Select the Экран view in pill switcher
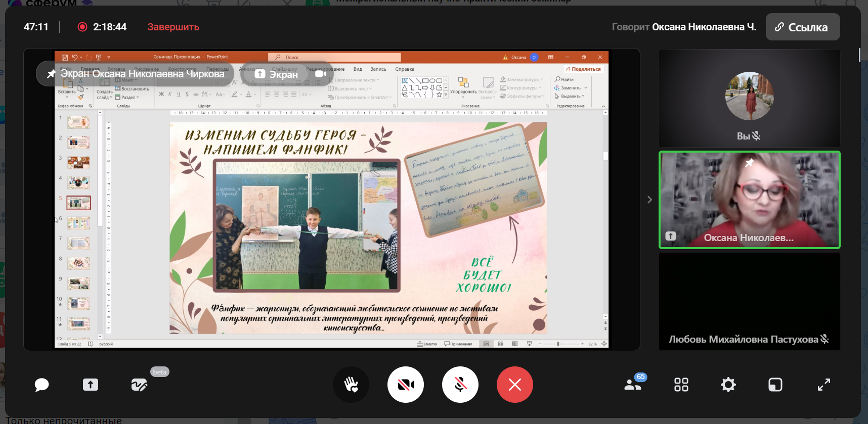The image size is (868, 424). pos(276,74)
